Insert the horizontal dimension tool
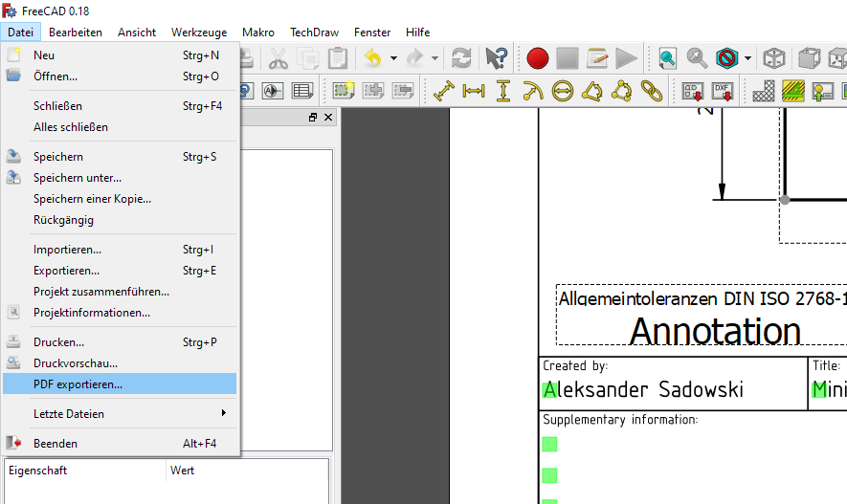The height and width of the screenshot is (504, 847). tap(474, 91)
